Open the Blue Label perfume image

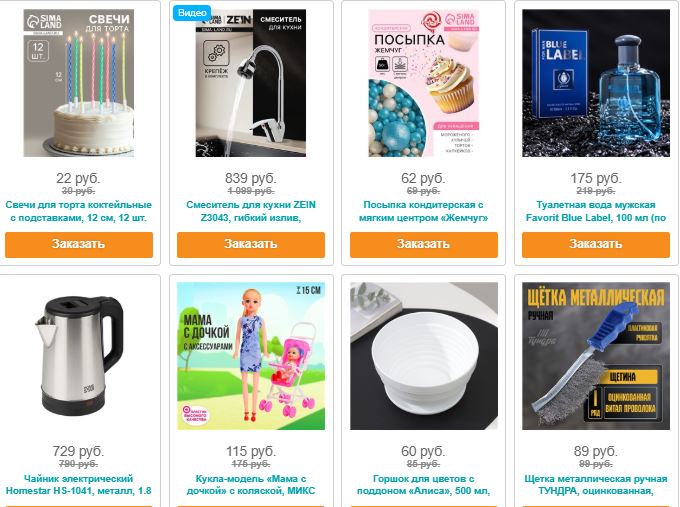coord(596,83)
